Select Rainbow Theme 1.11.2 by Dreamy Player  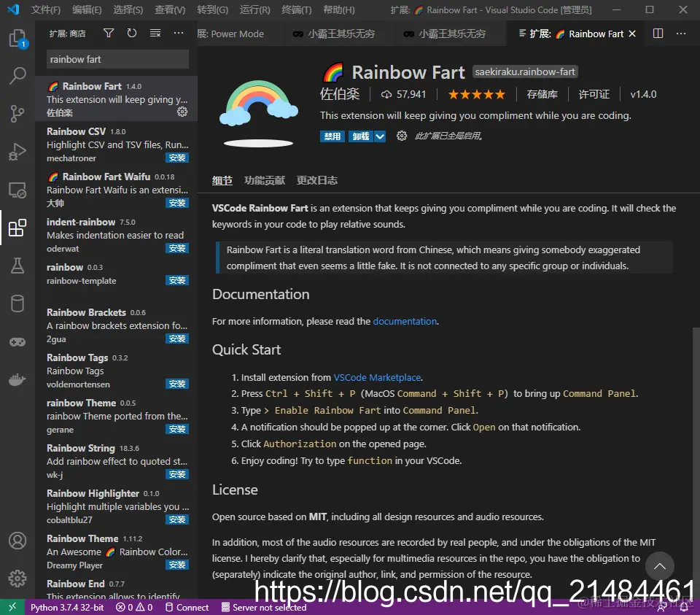[x=116, y=552]
